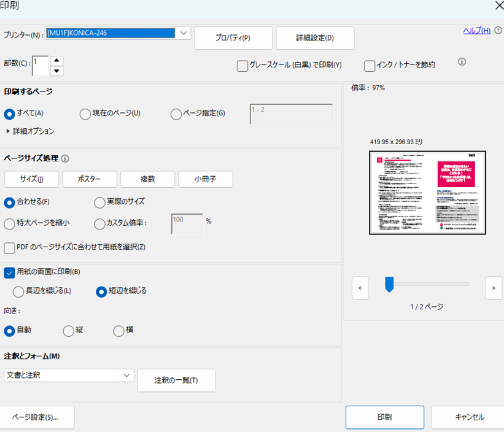Enable グレースケール (白黒) で印刷 checkbox
Screen dimensions: 504x432
coord(242,66)
